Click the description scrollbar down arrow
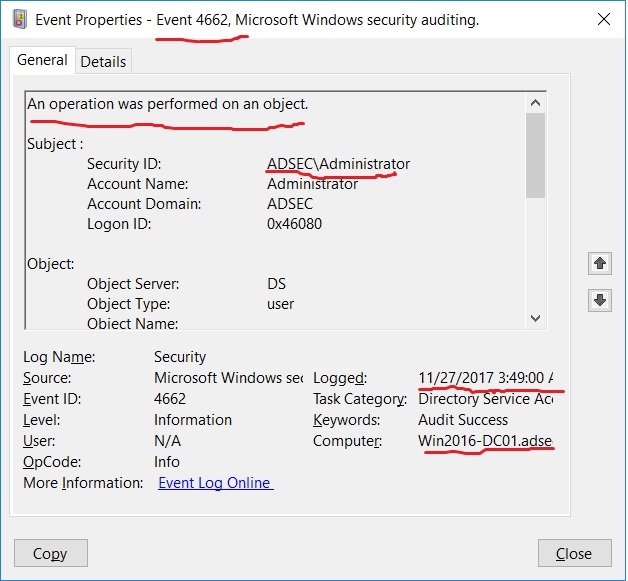 click(x=535, y=317)
